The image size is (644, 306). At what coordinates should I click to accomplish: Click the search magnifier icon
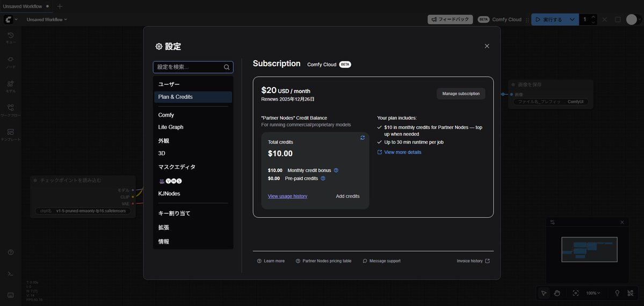click(227, 67)
